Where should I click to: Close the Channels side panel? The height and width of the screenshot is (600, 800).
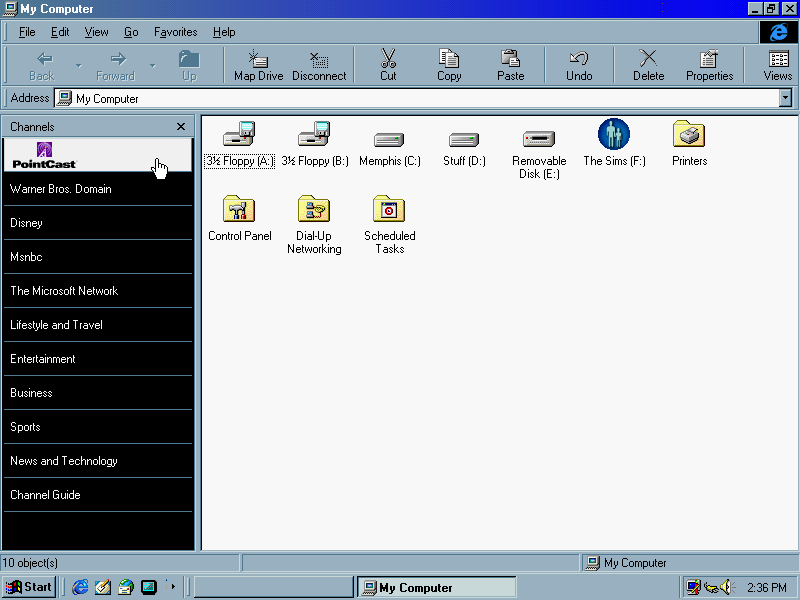click(181, 127)
